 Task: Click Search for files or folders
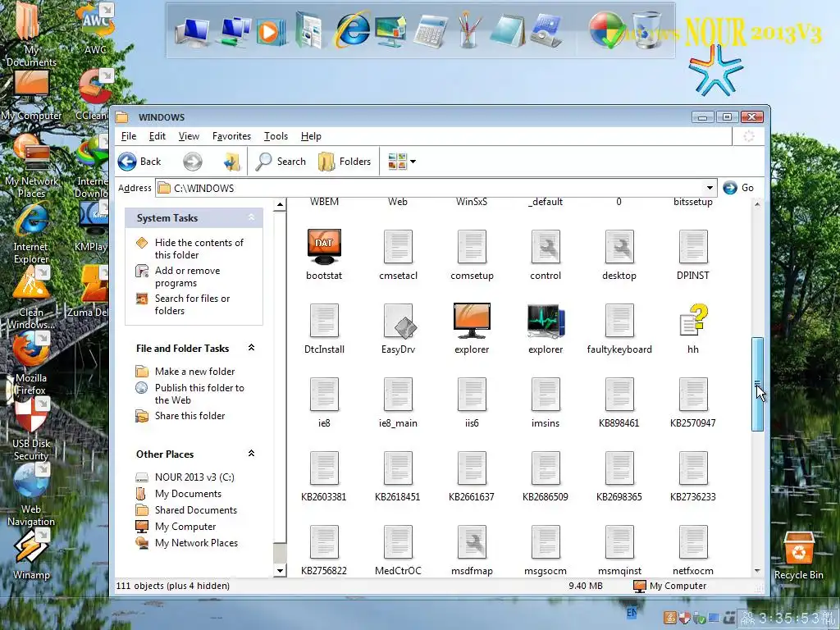tap(192, 304)
